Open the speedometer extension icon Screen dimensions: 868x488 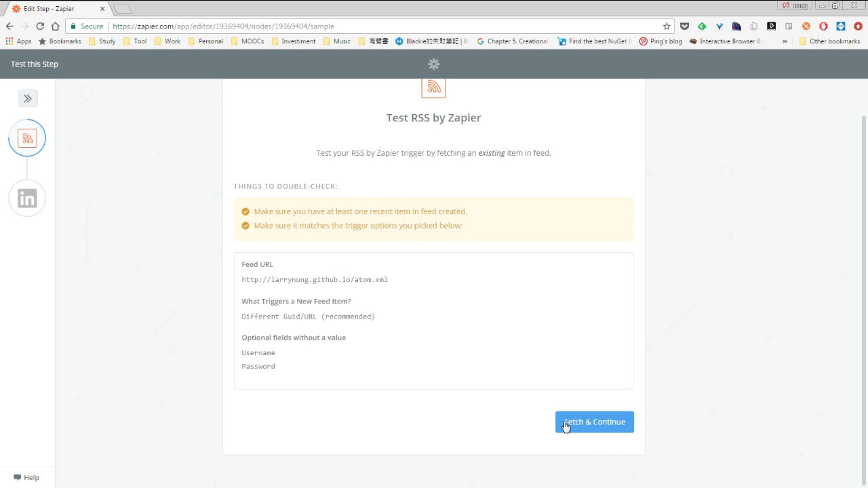pos(736,26)
